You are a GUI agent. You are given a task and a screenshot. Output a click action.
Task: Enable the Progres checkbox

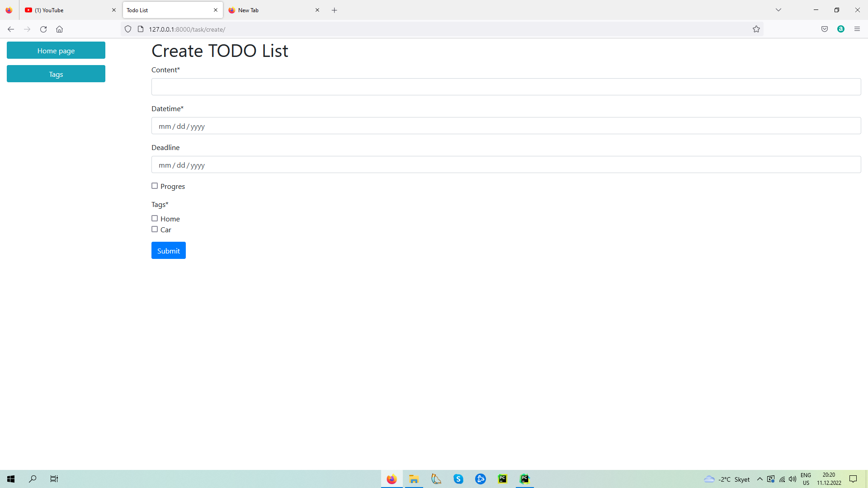155,186
